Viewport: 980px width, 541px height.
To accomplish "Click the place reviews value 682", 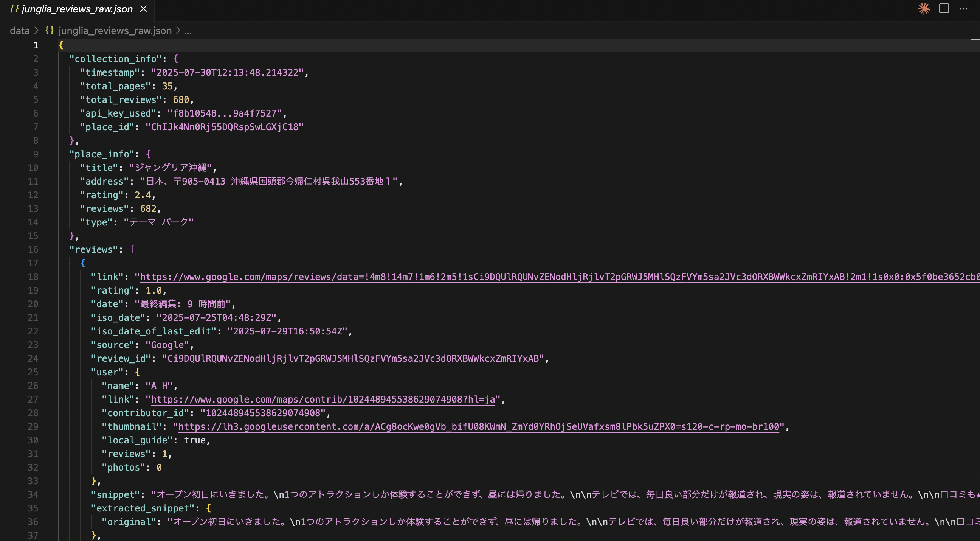I will 148,208.
